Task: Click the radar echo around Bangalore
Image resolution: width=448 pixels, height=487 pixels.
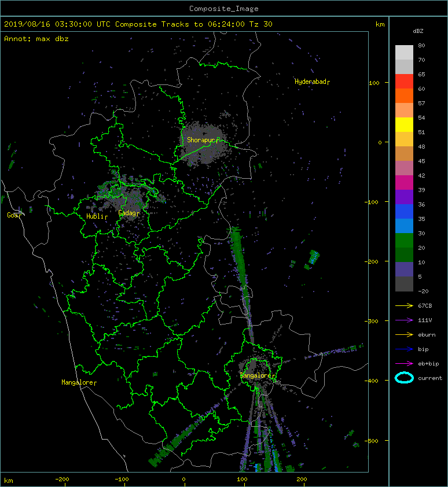Action: click(x=256, y=371)
